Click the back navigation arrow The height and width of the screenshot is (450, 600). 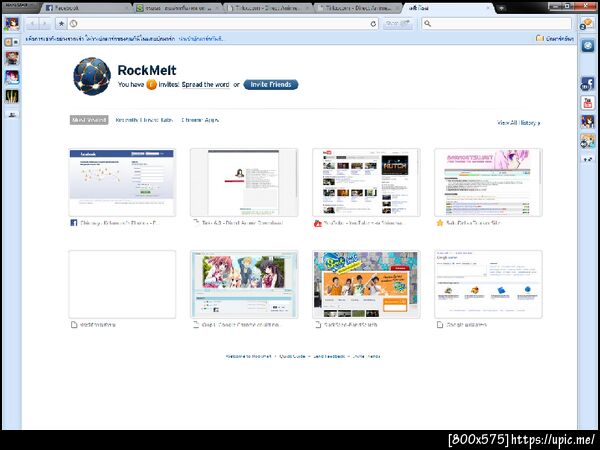(33, 24)
